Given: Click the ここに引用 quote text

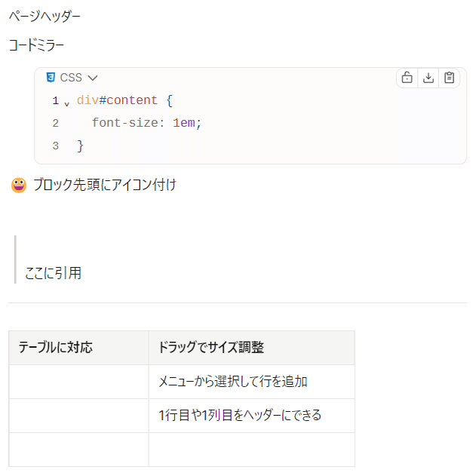Looking at the screenshot, I should (53, 273).
